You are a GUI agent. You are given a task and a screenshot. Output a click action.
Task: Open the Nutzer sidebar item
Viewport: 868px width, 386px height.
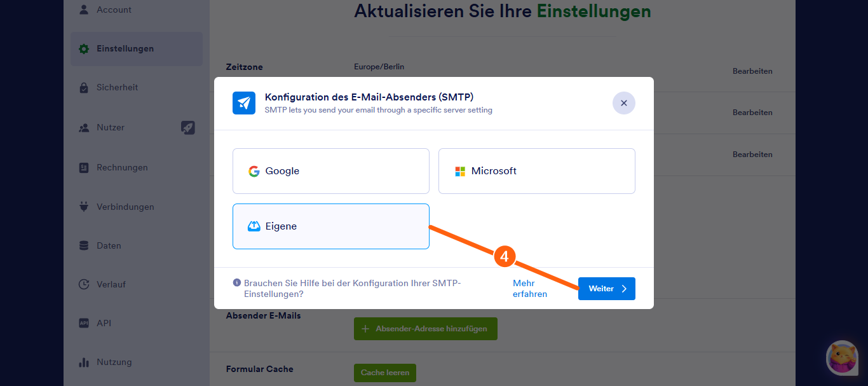(136, 127)
